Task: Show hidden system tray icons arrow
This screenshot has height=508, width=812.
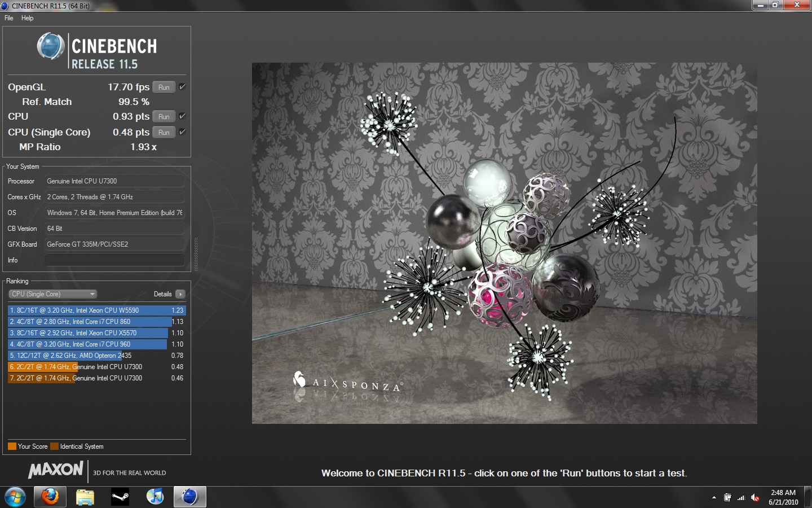Action: [714, 498]
